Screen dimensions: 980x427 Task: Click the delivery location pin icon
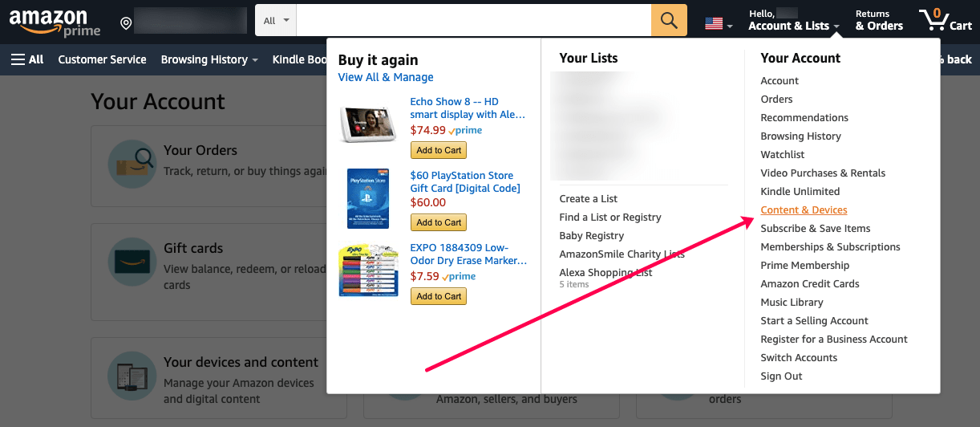tap(126, 23)
